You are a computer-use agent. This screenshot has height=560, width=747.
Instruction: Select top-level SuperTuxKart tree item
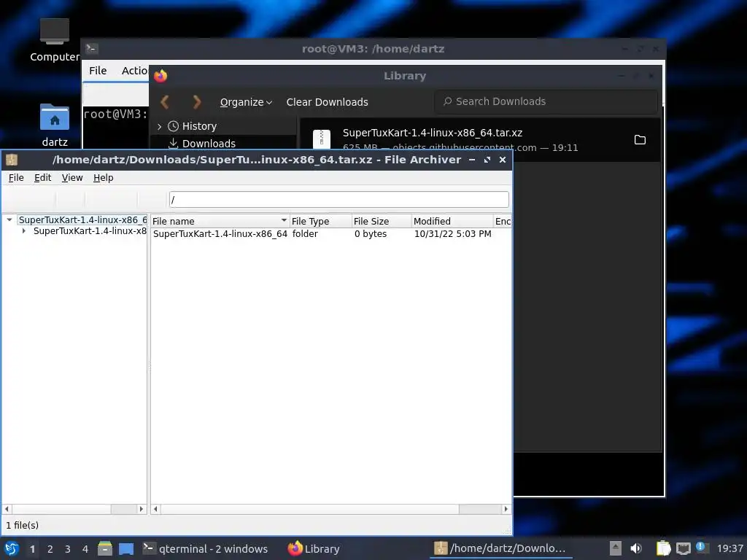[82, 220]
